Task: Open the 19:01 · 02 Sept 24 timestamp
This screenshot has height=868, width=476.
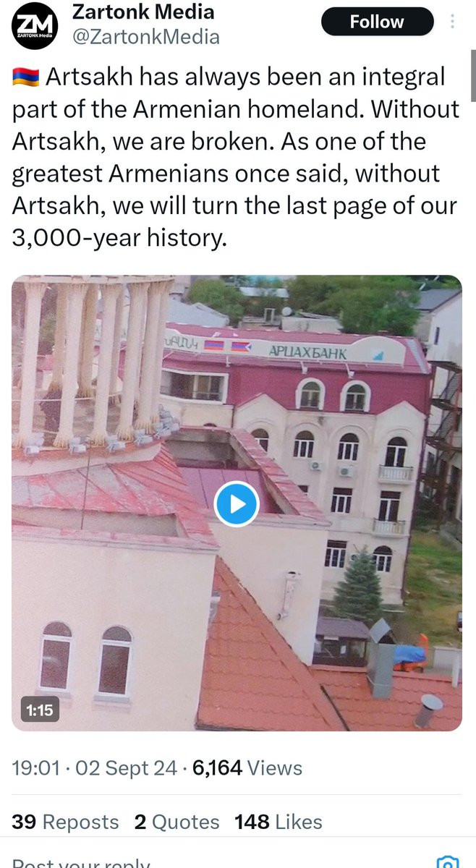Action: click(95, 767)
